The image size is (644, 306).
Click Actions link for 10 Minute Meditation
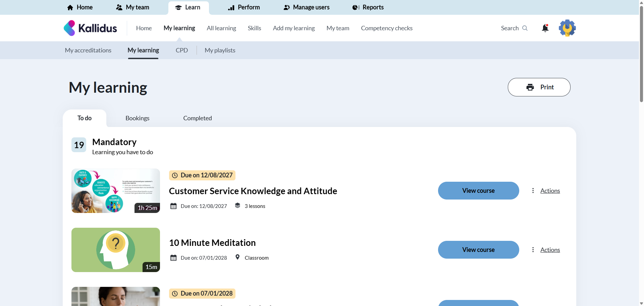550,250
